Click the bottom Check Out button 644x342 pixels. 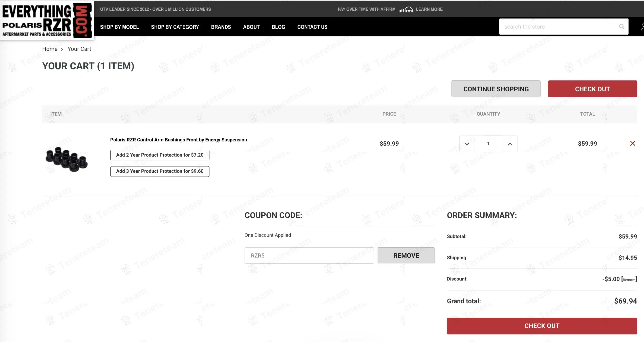(x=542, y=326)
